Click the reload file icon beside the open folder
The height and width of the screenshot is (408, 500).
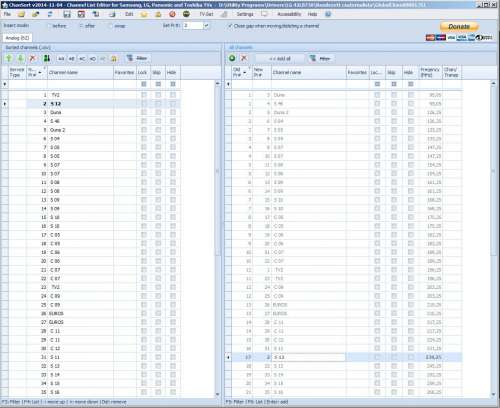tap(35, 14)
